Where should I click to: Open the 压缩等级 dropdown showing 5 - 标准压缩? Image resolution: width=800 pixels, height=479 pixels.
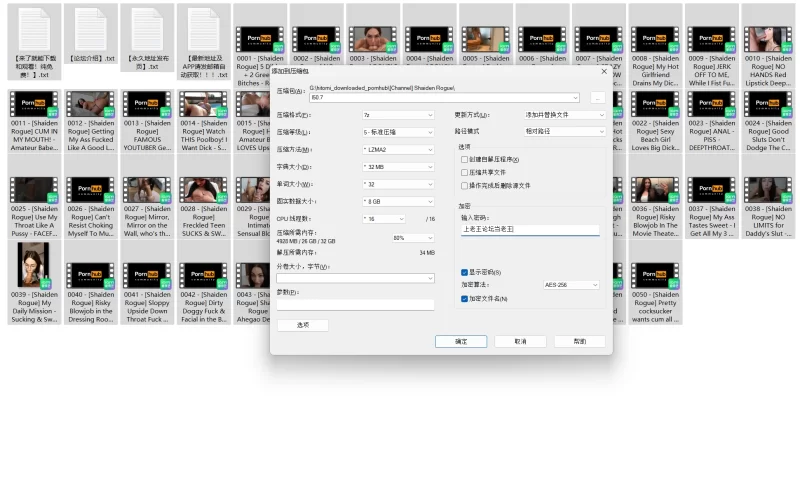click(398, 132)
